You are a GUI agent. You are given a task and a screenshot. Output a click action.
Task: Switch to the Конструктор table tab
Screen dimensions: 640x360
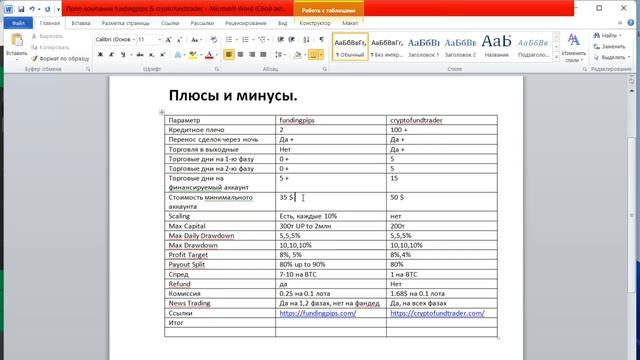click(x=315, y=23)
